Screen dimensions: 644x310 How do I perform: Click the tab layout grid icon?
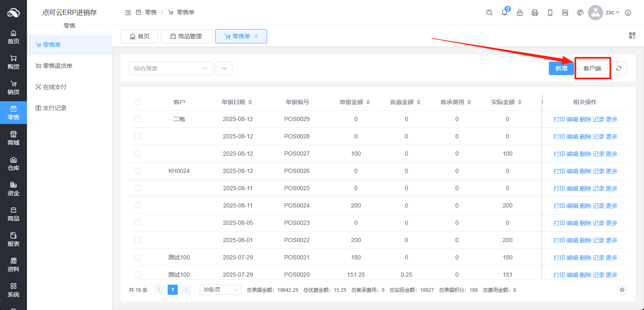tap(632, 35)
